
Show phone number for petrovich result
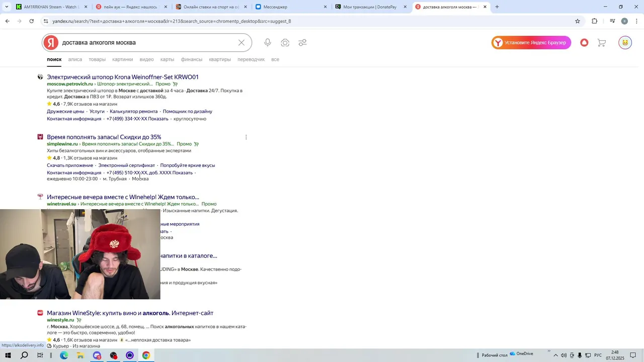tap(137, 119)
